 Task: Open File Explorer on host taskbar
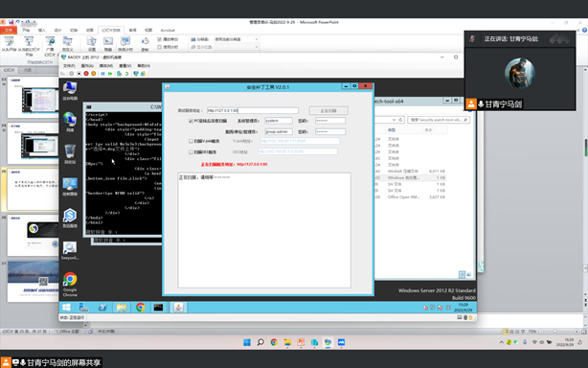pyautogui.click(x=287, y=342)
